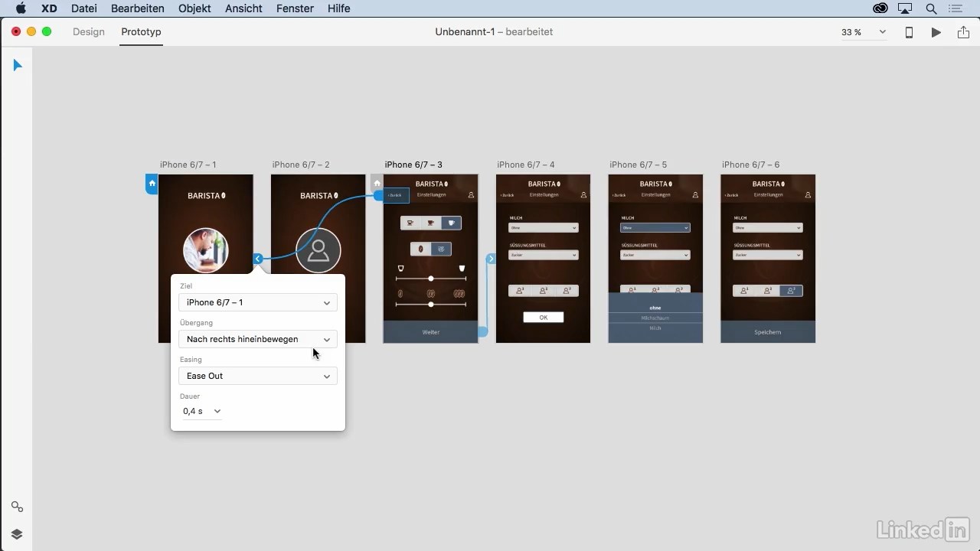Viewport: 980px width, 551px height.
Task: Open Apple menu
Action: coord(21,8)
